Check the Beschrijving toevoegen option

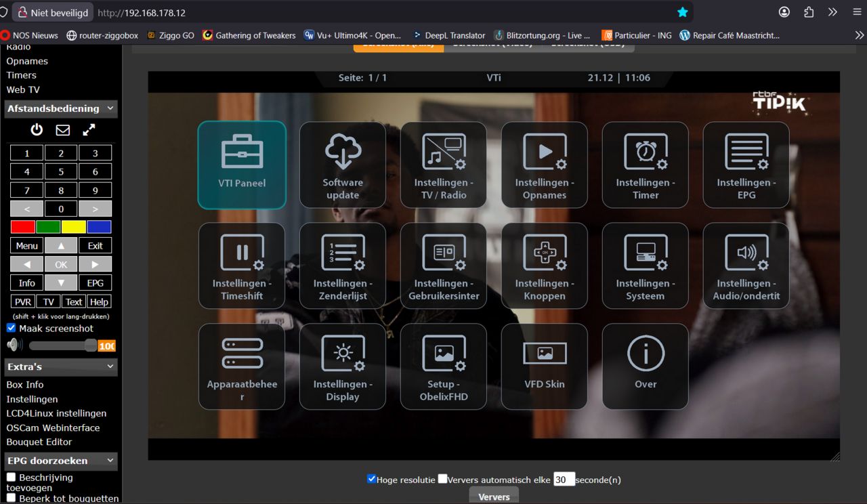(x=11, y=476)
